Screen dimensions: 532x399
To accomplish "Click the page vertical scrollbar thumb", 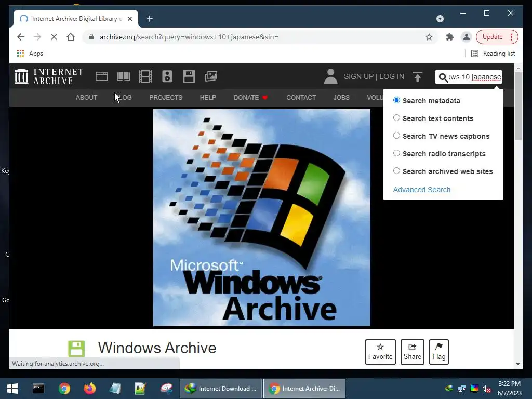I will [518, 105].
